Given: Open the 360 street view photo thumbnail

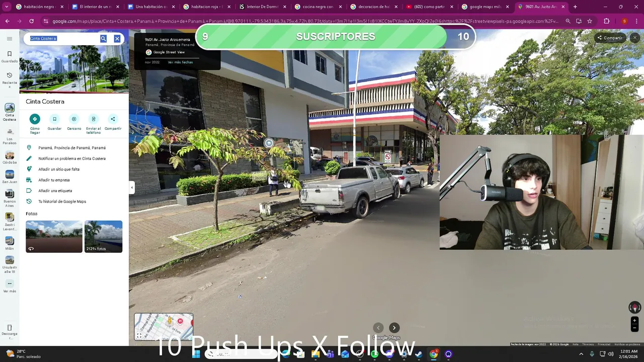Looking at the screenshot, I should [x=54, y=236].
